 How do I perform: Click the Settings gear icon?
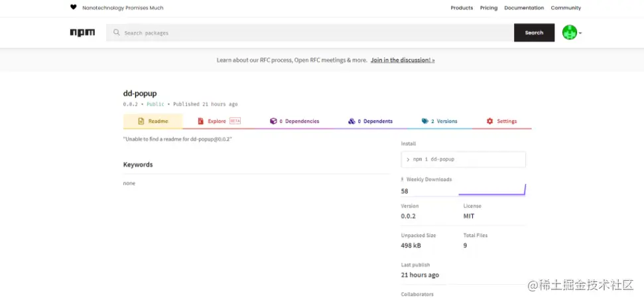click(489, 121)
